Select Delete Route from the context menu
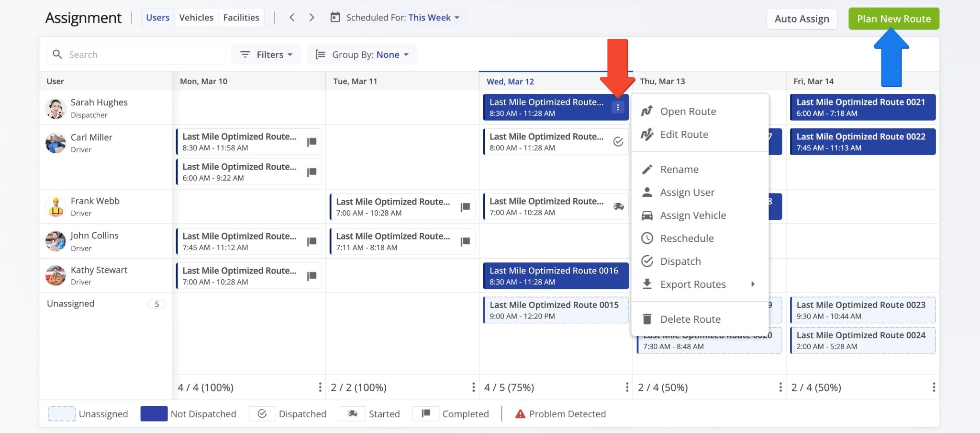Screen dimensions: 980x433 point(690,319)
